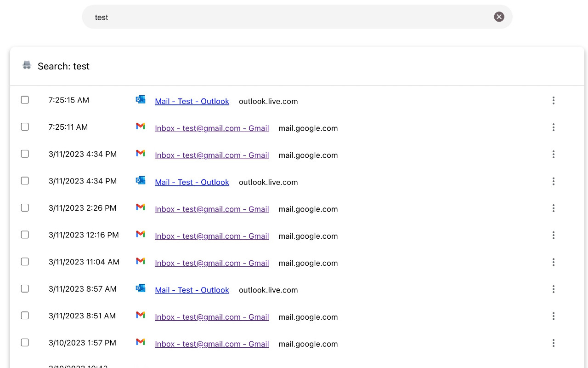Viewport: 588px width, 368px height.
Task: Select checkbox of the 4:34 PM Gmail entry
Action: click(x=25, y=154)
